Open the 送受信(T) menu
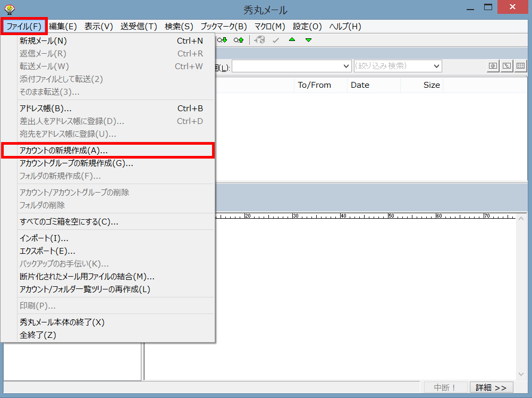 point(139,26)
